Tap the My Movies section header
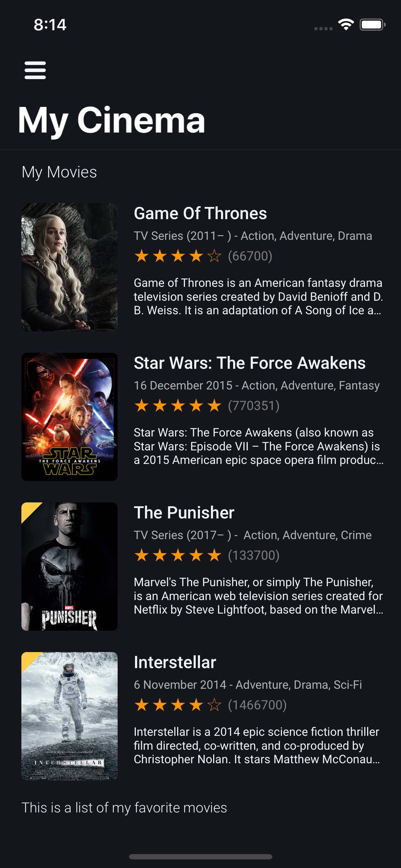The width and height of the screenshot is (401, 868). pos(59,172)
